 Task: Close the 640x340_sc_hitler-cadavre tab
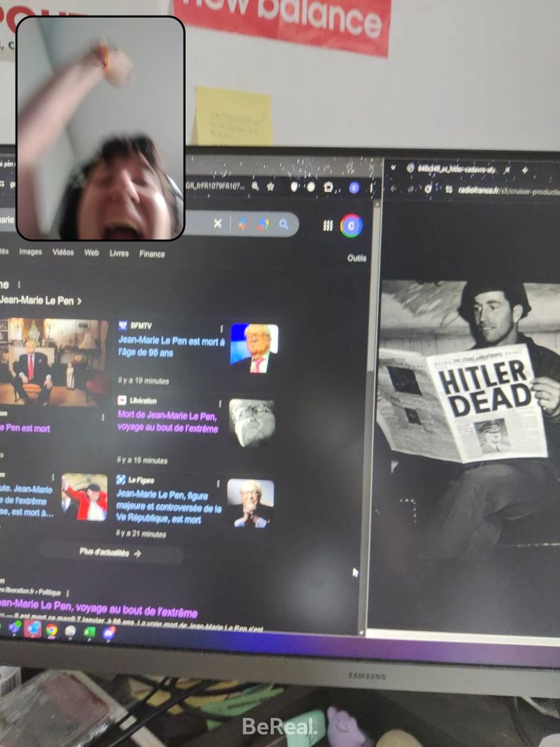click(506, 169)
